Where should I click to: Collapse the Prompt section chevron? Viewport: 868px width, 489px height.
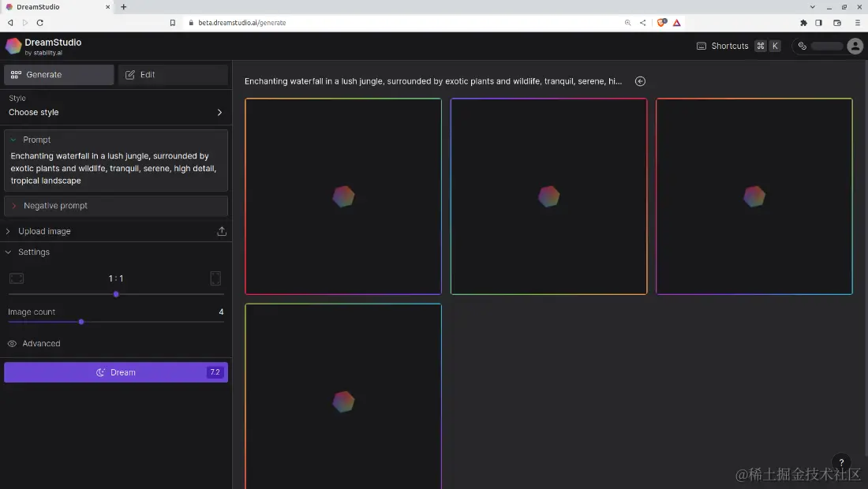point(13,140)
